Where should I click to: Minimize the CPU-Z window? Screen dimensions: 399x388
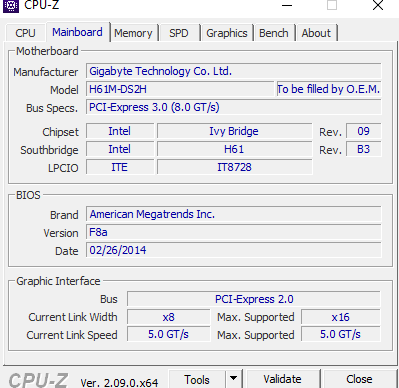pyautogui.click(x=287, y=5)
